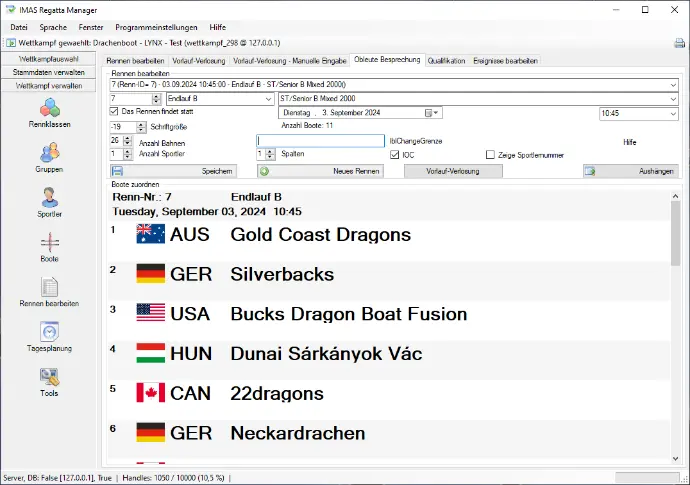Click the calendar icon in the date field

(429, 113)
